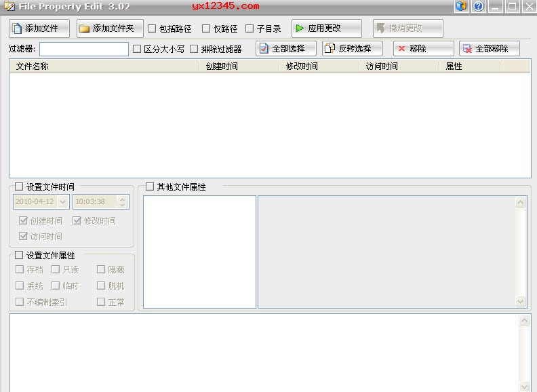
Task: Sort by the 属性 column header
Action: point(470,66)
